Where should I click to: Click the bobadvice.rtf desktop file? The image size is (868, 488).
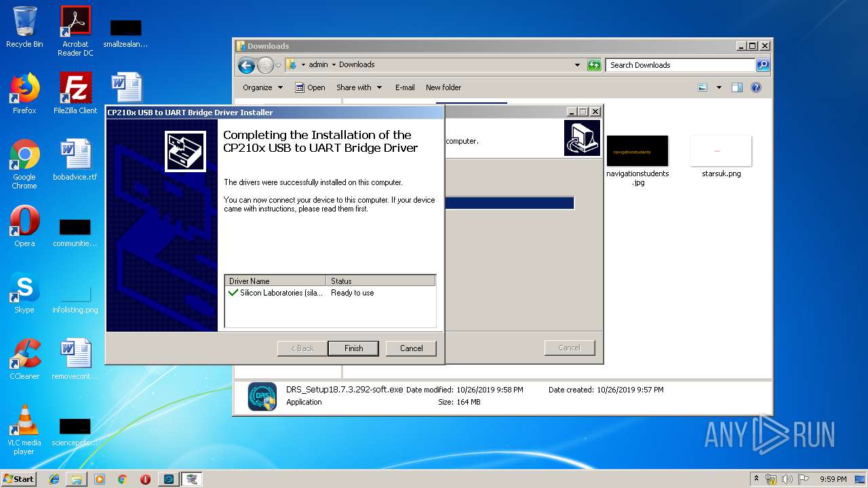75,159
